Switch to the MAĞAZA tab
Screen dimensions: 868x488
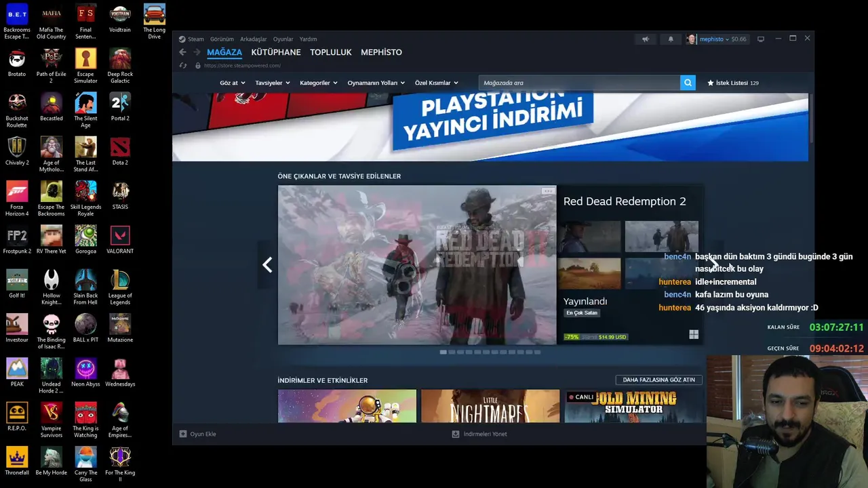[224, 52]
